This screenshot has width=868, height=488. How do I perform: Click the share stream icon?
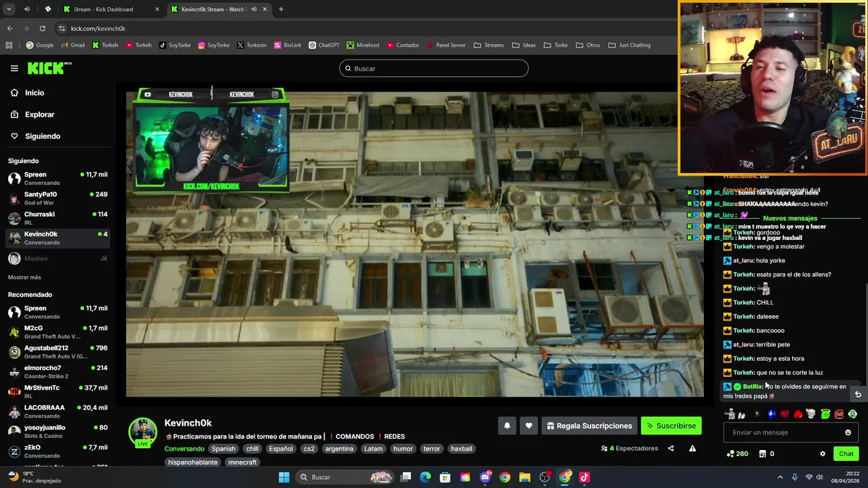click(x=671, y=449)
